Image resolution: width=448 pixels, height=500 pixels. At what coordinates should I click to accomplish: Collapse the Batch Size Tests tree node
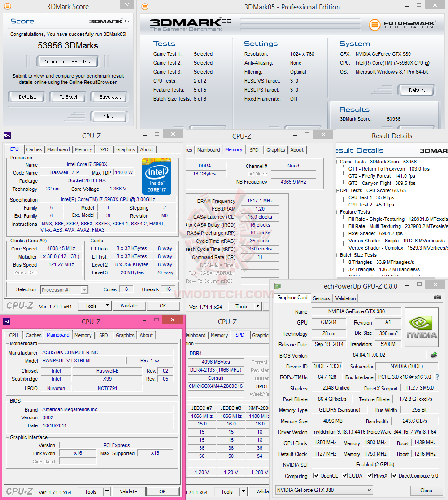tap(337, 255)
